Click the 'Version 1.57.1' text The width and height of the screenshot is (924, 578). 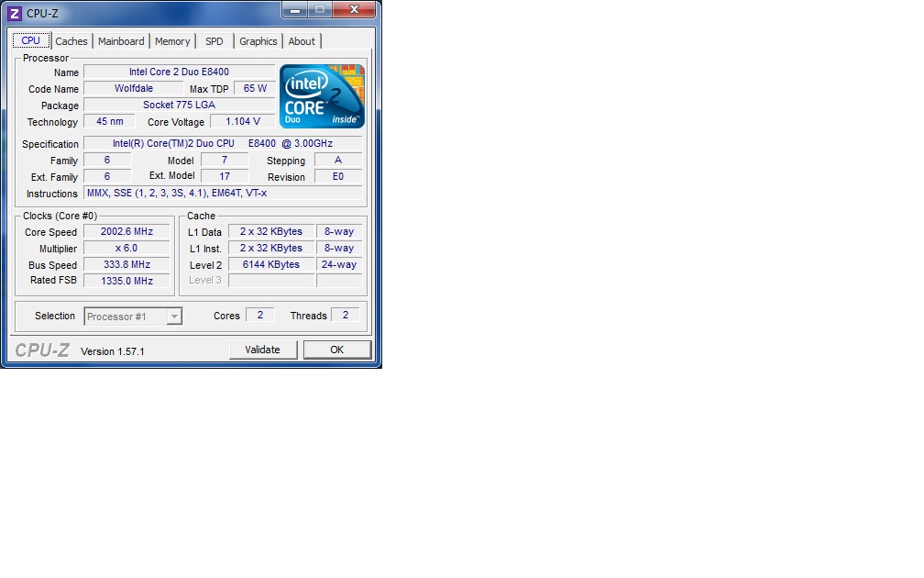(113, 351)
